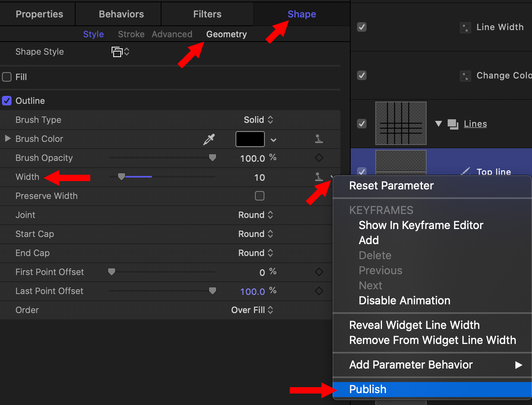532x405 pixels.
Task: Open the Advanced sub-tab
Action: click(x=172, y=34)
